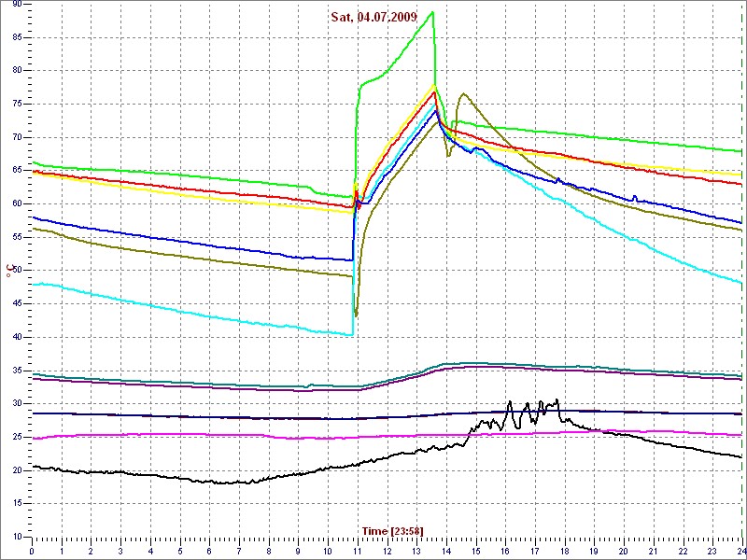Pick hour 3 on the time axis
The height and width of the screenshot is (560, 747).
click(120, 552)
